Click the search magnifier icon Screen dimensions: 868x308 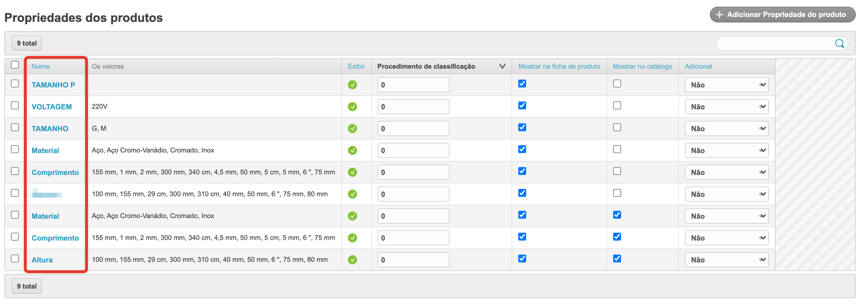(x=839, y=43)
